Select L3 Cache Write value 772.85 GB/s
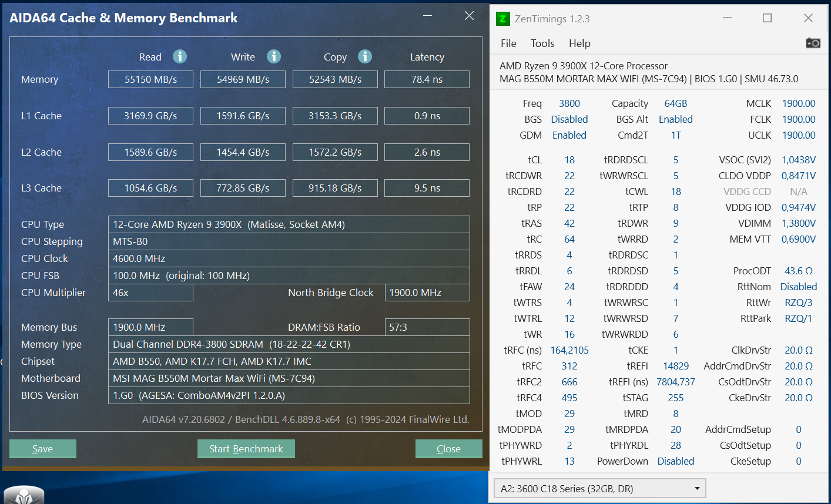This screenshot has height=504, width=831. (x=243, y=188)
